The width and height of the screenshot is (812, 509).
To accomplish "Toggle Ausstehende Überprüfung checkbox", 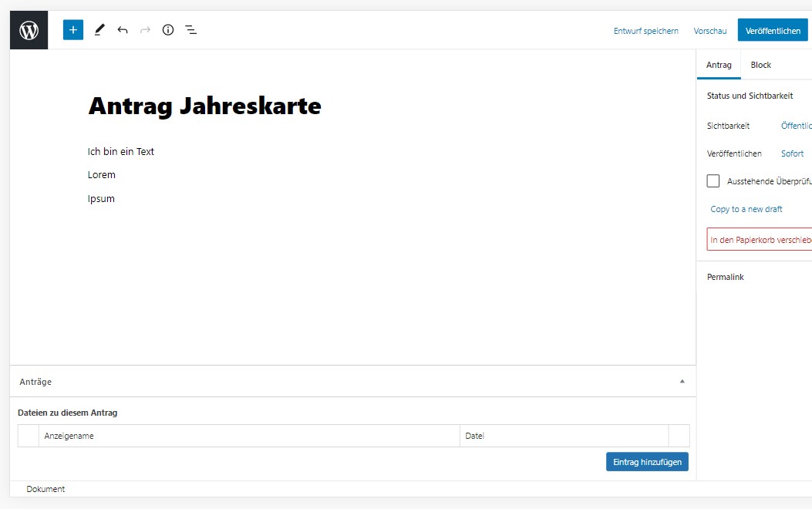I will click(x=713, y=181).
